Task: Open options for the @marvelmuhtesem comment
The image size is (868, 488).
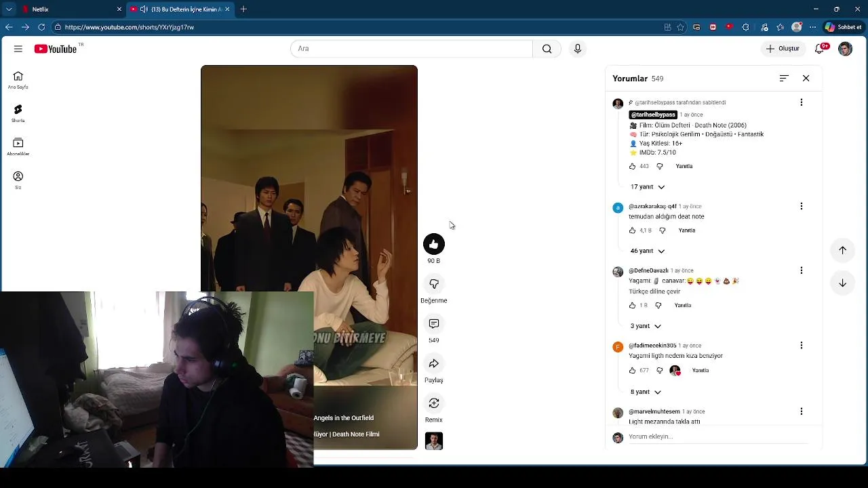Action: pyautogui.click(x=802, y=411)
